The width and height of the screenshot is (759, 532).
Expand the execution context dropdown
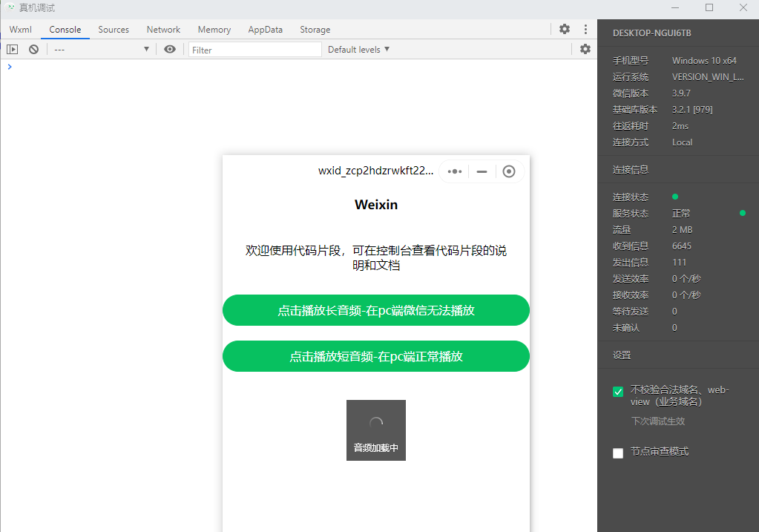point(101,50)
